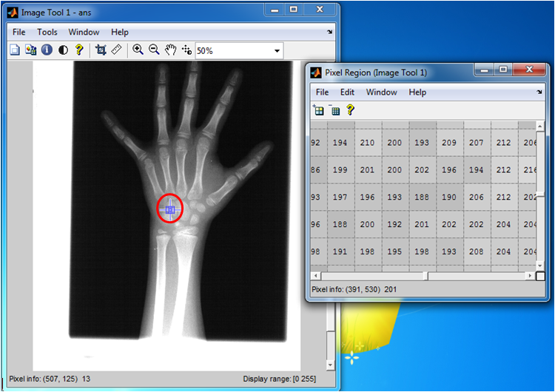The height and width of the screenshot is (392, 555).
Task: Open Window menu in Pixel Region window
Action: [x=382, y=92]
